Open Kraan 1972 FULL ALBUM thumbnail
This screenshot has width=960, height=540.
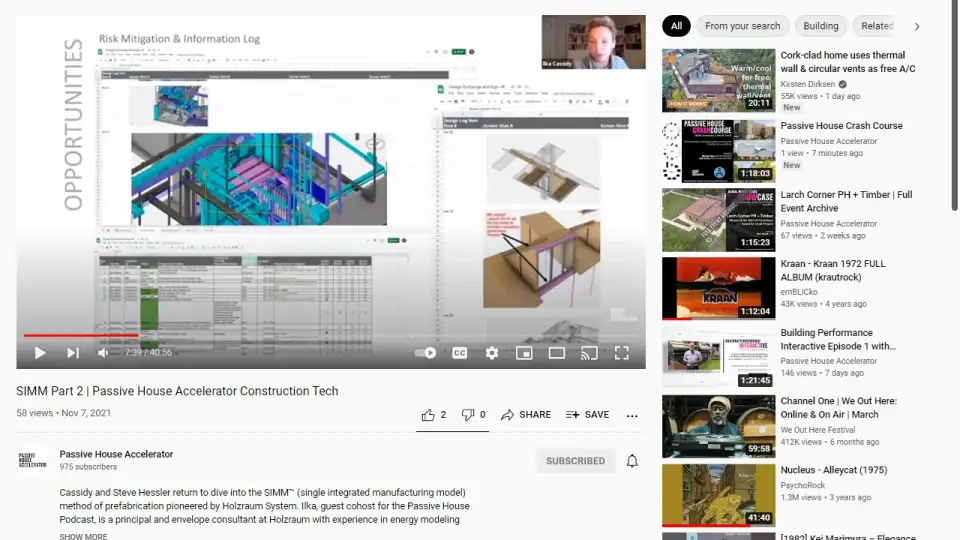point(718,288)
